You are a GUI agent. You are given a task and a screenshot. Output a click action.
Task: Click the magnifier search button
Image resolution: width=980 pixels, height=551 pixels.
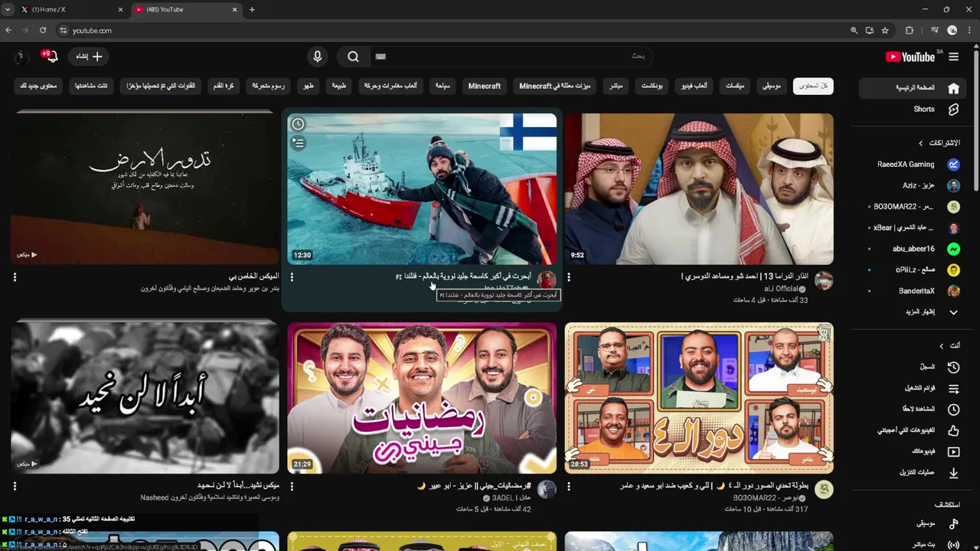click(x=353, y=57)
